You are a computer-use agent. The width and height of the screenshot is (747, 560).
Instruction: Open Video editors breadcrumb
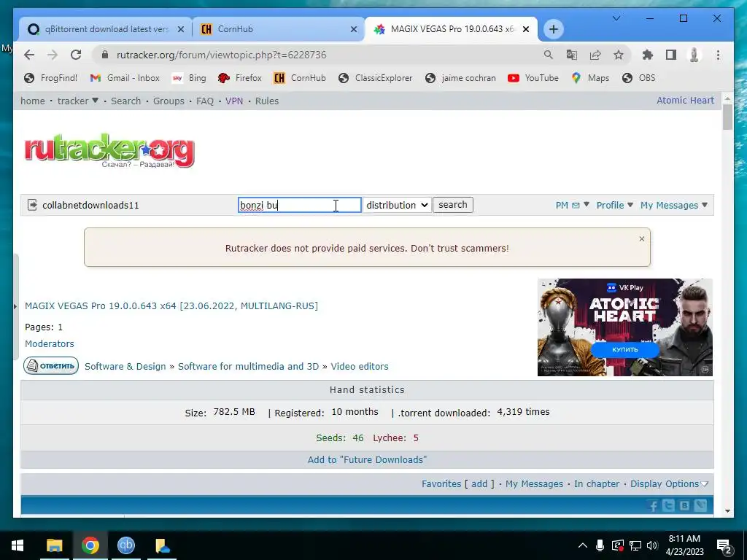[x=360, y=366]
